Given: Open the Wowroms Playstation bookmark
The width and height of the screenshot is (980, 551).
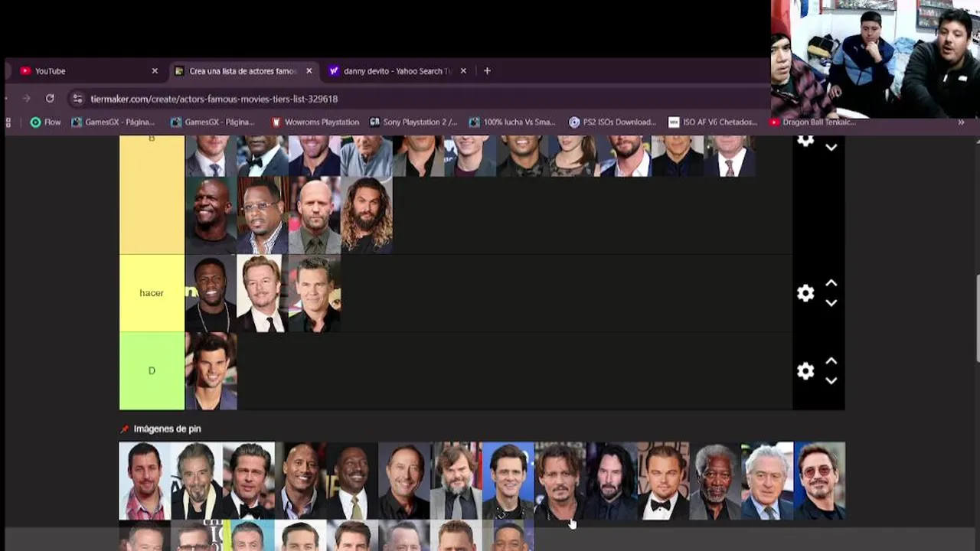Looking at the screenshot, I should [315, 122].
